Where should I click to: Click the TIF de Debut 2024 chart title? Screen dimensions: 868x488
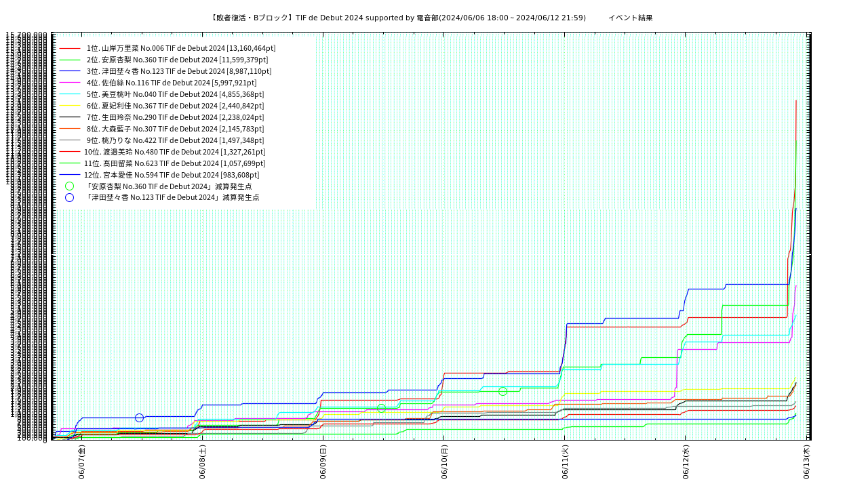coord(398,18)
